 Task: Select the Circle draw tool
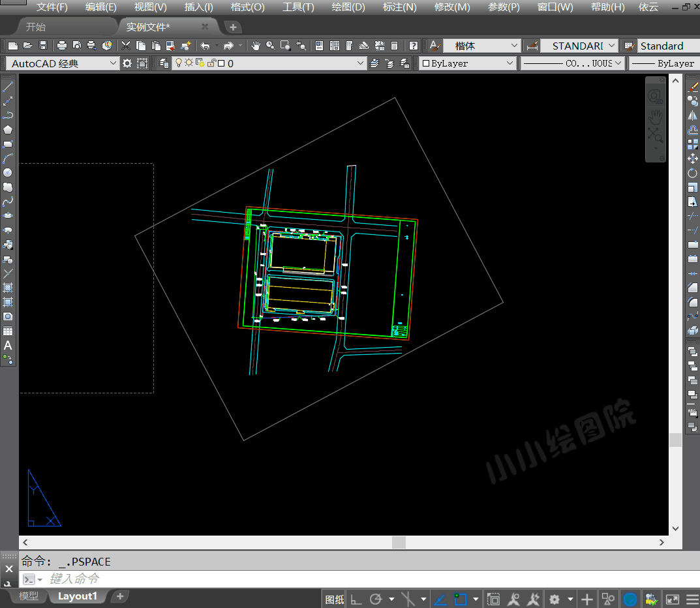8,173
